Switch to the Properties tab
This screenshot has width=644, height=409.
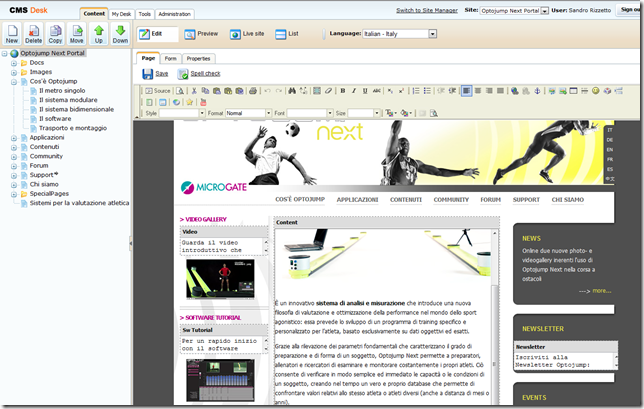coord(198,59)
